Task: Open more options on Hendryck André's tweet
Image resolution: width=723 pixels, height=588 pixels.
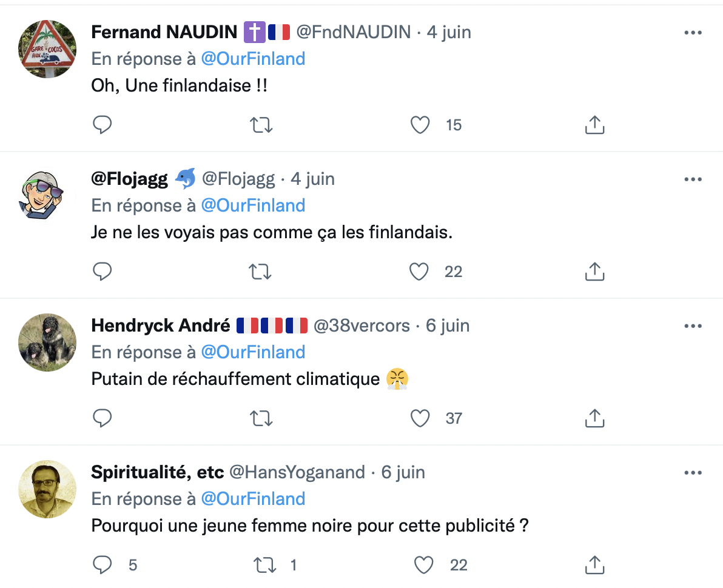Action: (693, 326)
